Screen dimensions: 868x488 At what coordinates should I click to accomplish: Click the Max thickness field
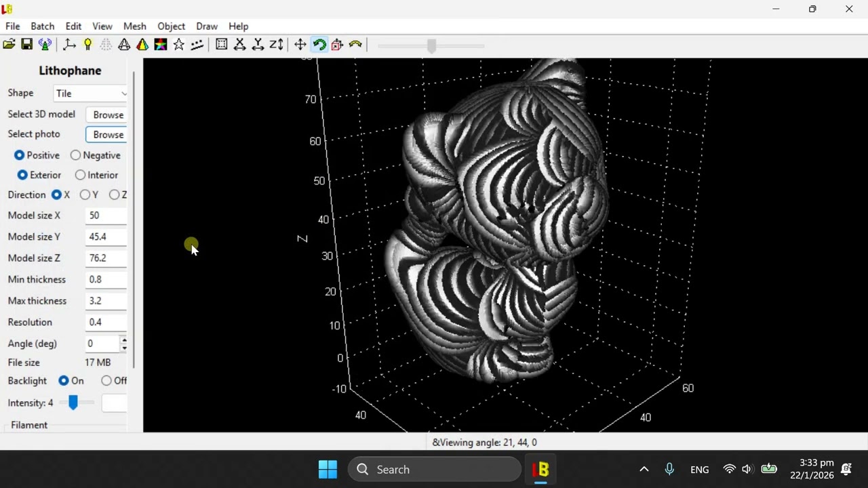pyautogui.click(x=106, y=301)
